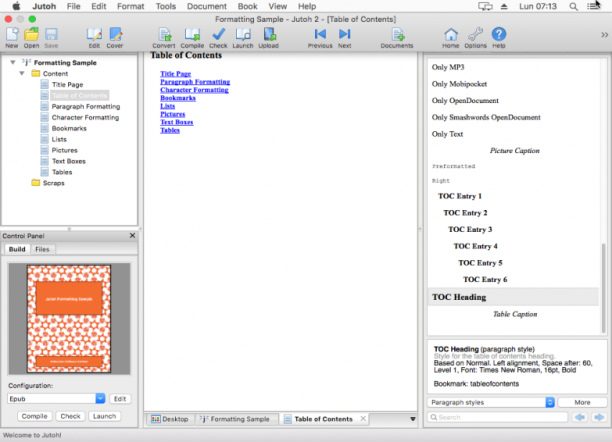The image size is (612, 442).
Task: Click the Help question mark icon
Action: 498,38
